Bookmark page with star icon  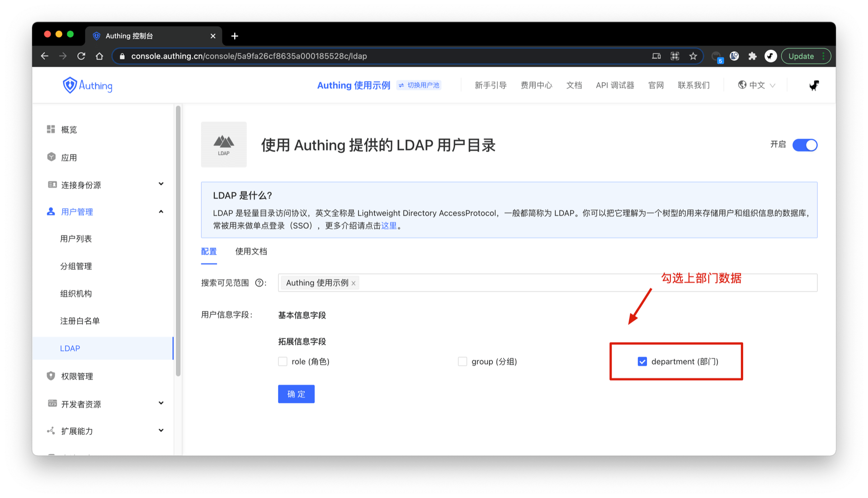tap(693, 56)
